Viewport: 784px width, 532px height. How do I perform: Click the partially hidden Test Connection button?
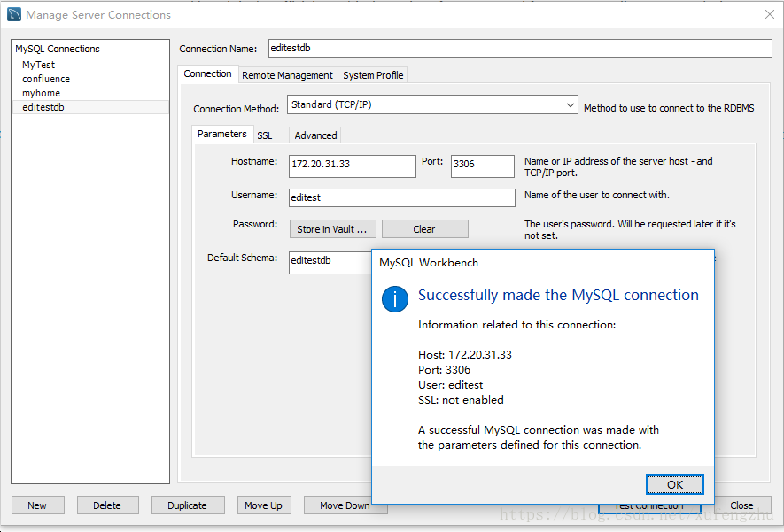648,508
